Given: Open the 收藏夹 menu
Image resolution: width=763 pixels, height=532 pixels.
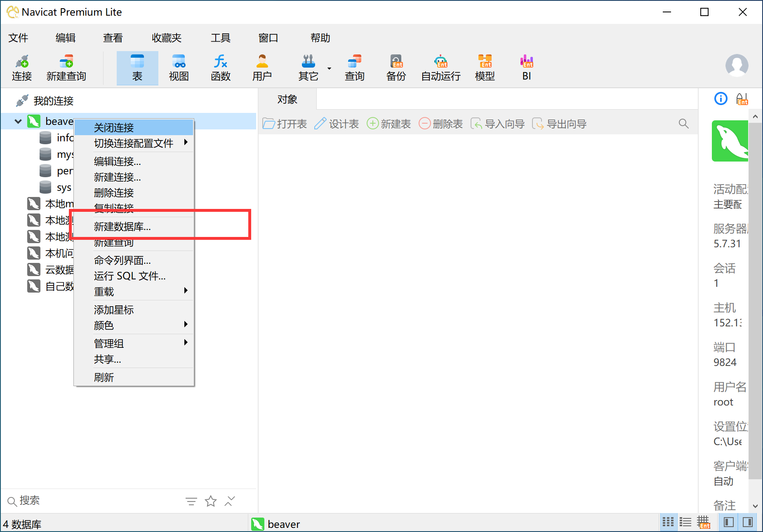Looking at the screenshot, I should click(x=167, y=38).
